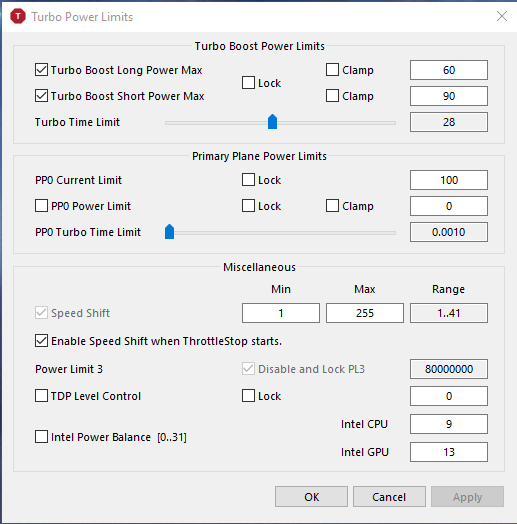517x524 pixels.
Task: Close the Turbo Power Limits window
Action: pos(502,16)
